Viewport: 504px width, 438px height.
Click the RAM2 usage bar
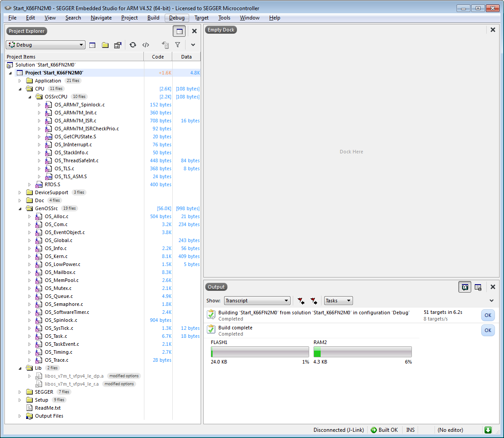tap(363, 352)
